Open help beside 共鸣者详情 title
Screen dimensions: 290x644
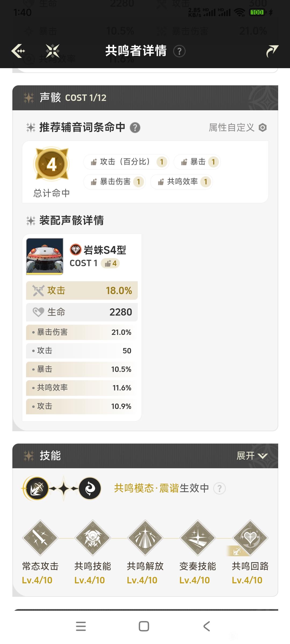coord(179,51)
